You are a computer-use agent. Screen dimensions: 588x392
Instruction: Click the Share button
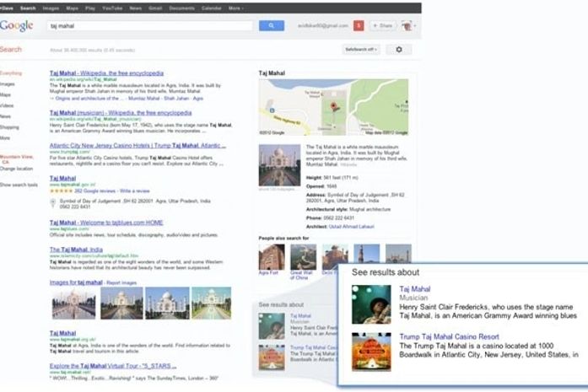point(383,25)
